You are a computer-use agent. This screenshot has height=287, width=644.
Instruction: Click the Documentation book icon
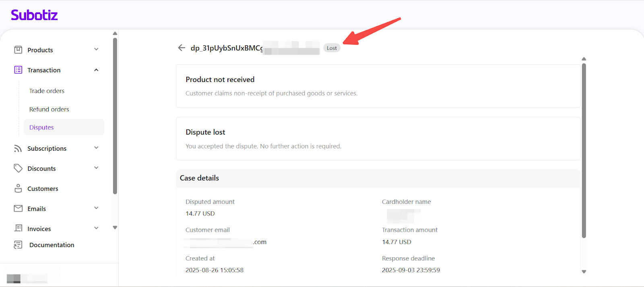(18, 245)
